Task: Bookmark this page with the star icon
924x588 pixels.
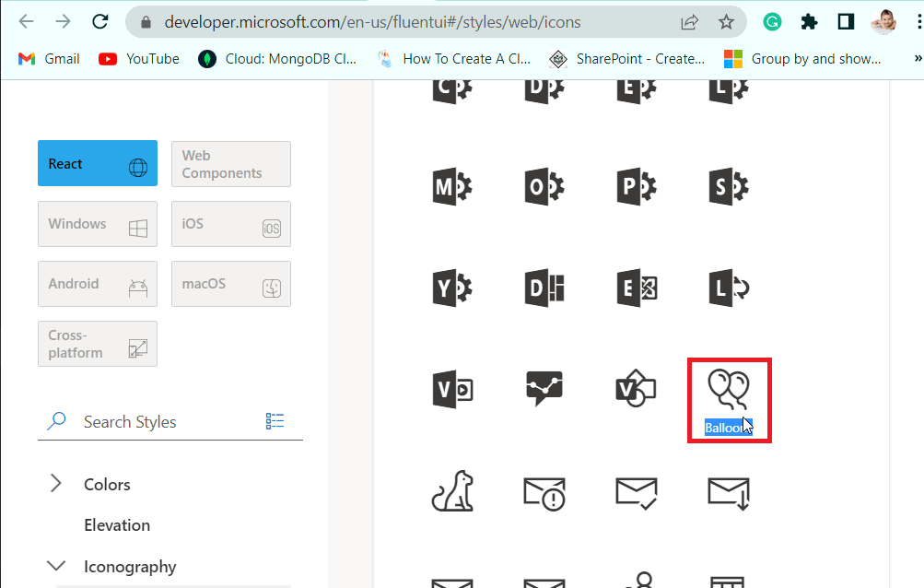Action: [x=726, y=22]
